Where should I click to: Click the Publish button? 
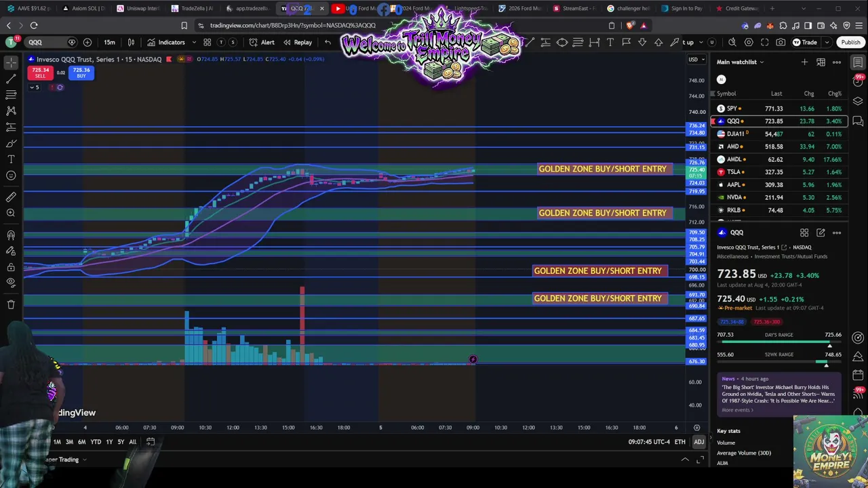click(850, 42)
